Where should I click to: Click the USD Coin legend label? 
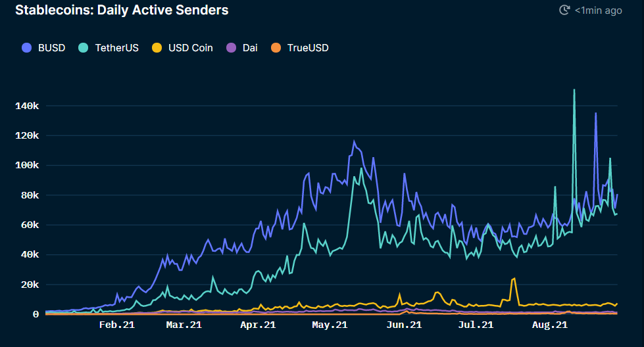[x=191, y=48]
